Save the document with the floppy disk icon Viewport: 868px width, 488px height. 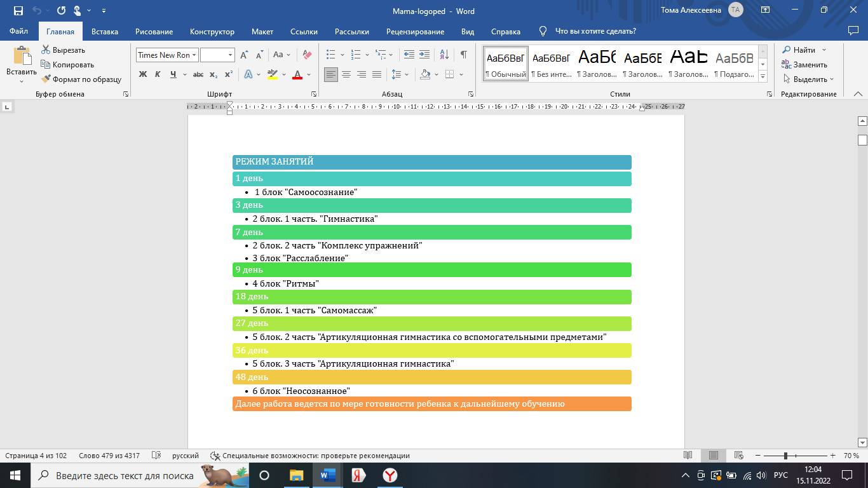click(x=18, y=10)
